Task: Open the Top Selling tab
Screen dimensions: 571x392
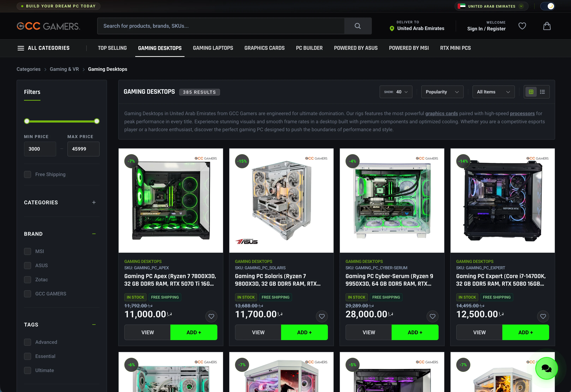Action: click(112, 48)
